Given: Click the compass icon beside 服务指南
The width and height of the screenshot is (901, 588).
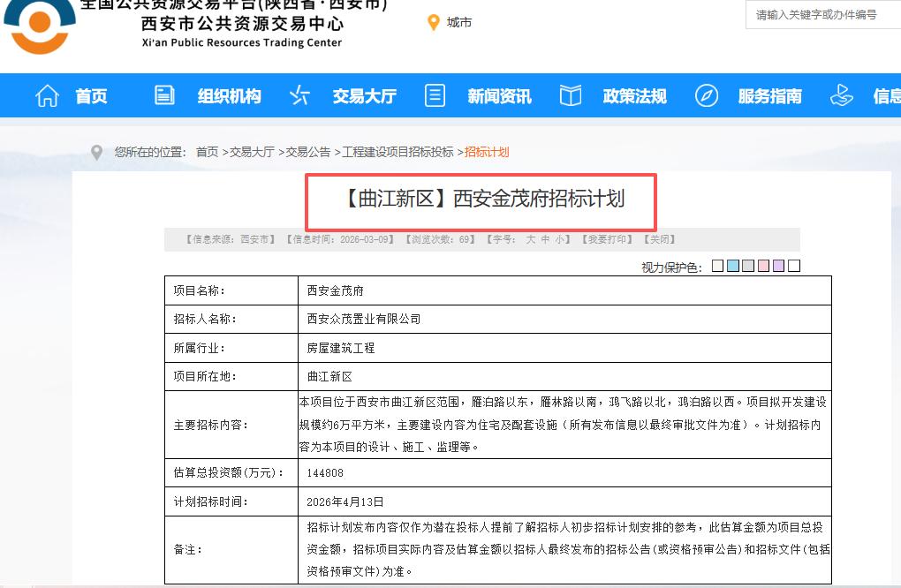Looking at the screenshot, I should (x=706, y=95).
